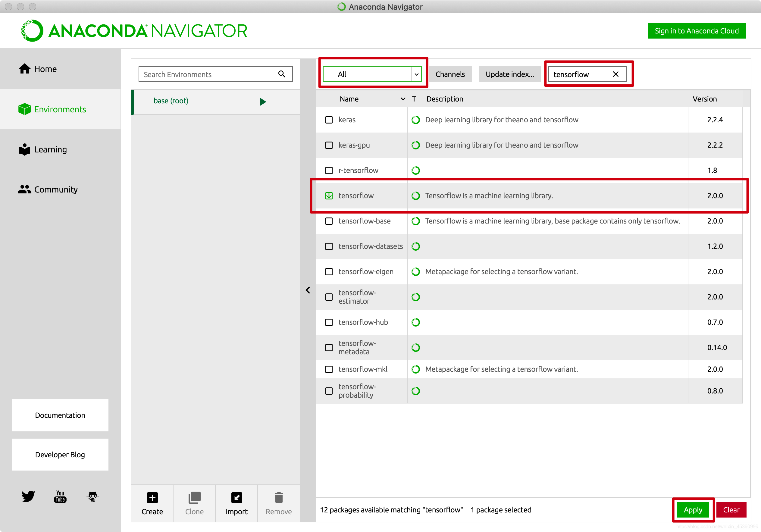Uncheck the selected tensorflow package checkbox

tap(329, 196)
